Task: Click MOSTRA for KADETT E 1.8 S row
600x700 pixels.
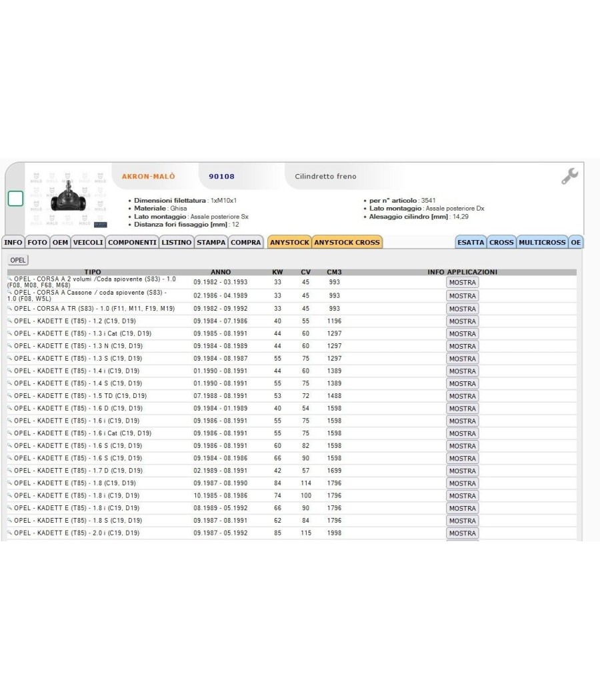Action: click(463, 521)
